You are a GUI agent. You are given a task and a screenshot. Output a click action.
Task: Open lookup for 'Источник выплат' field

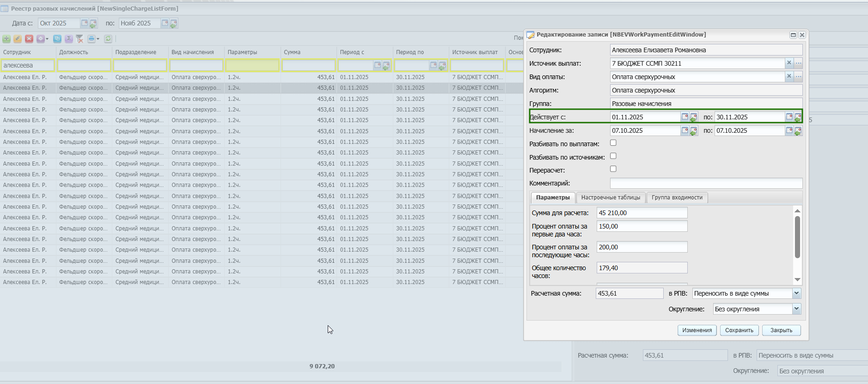[x=798, y=63]
